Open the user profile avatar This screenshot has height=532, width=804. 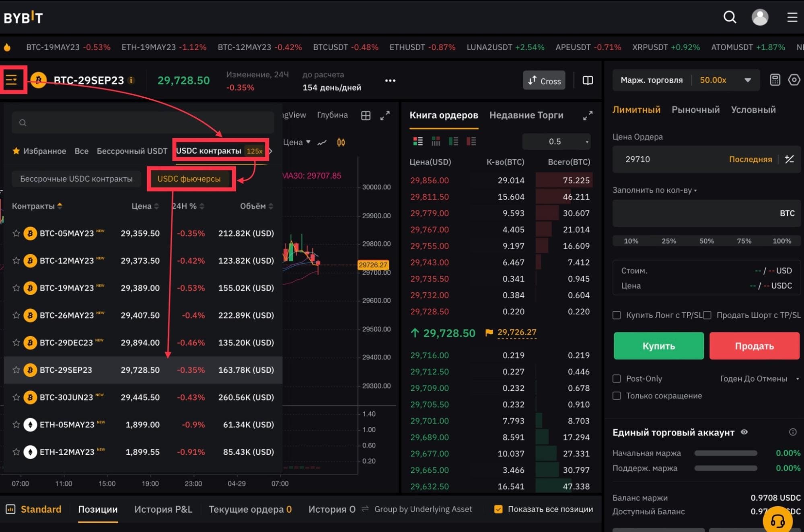[x=760, y=17]
